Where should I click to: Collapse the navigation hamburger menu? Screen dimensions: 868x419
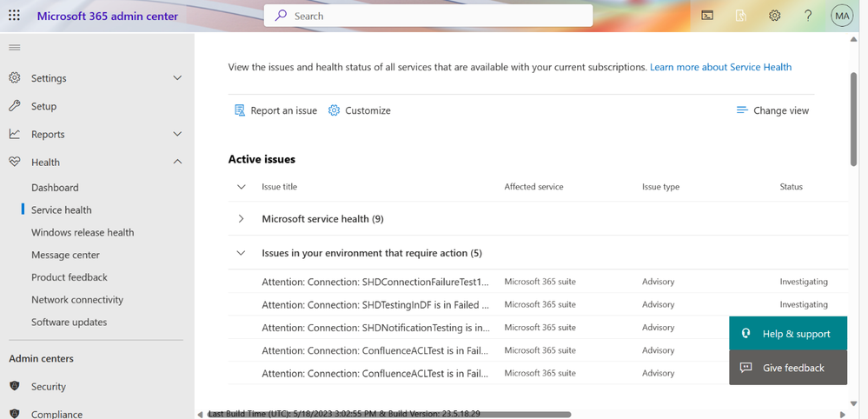(x=15, y=47)
